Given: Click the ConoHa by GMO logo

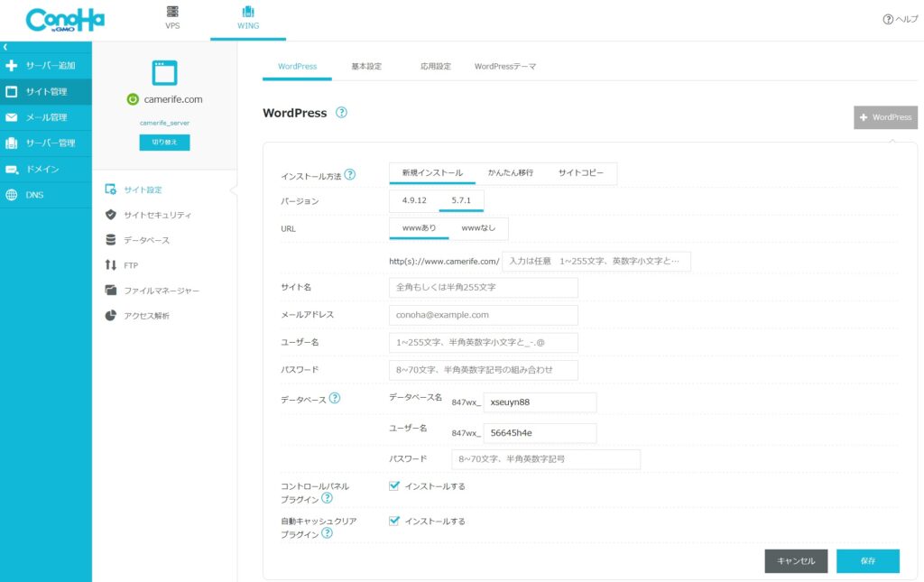Looking at the screenshot, I should click(65, 20).
